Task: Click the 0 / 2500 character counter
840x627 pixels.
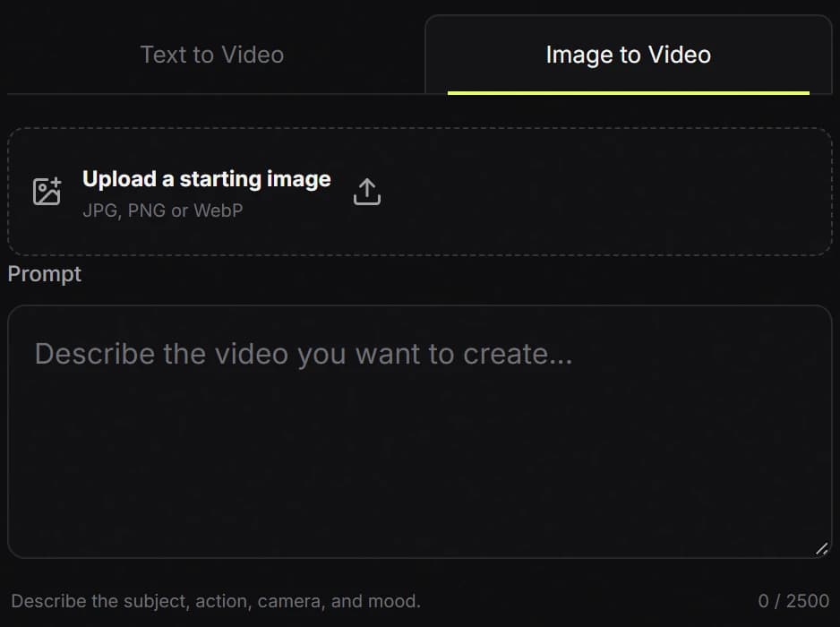Action: click(793, 601)
